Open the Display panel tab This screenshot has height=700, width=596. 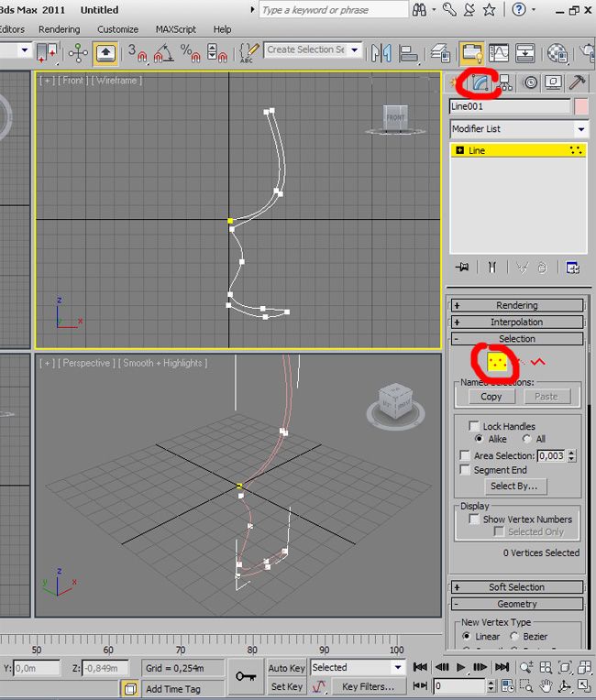(554, 83)
